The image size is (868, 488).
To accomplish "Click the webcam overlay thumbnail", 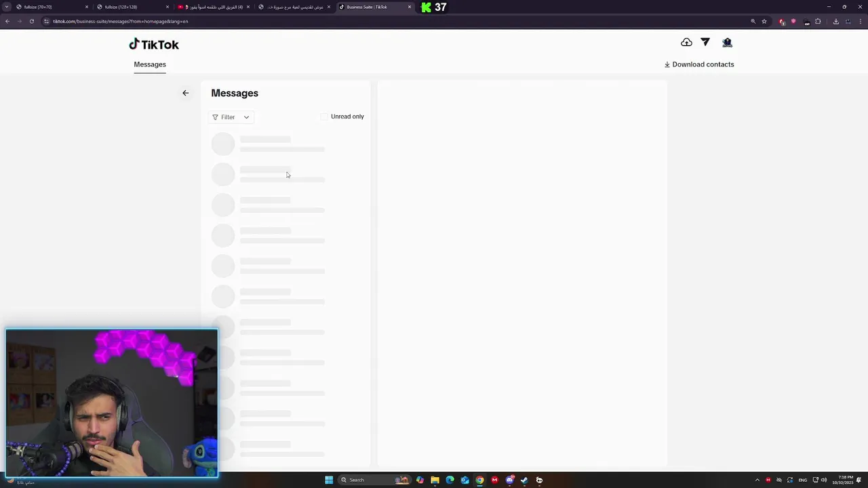I will 112,403.
